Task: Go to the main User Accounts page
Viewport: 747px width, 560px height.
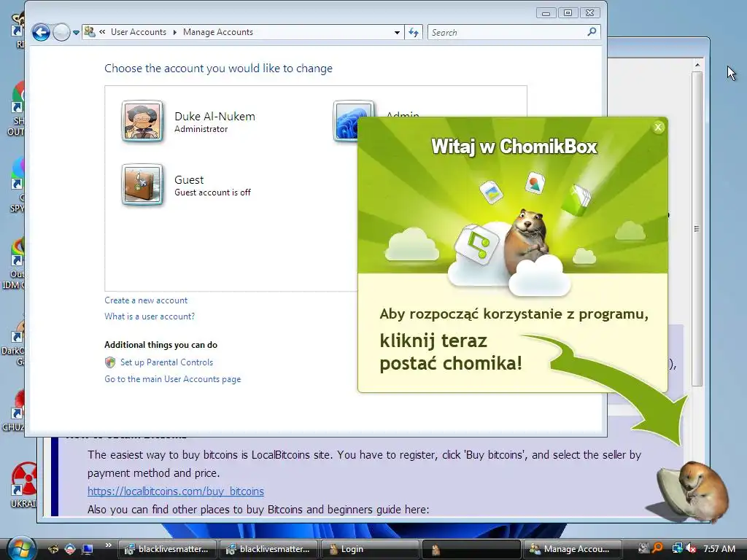Action: 172,379
